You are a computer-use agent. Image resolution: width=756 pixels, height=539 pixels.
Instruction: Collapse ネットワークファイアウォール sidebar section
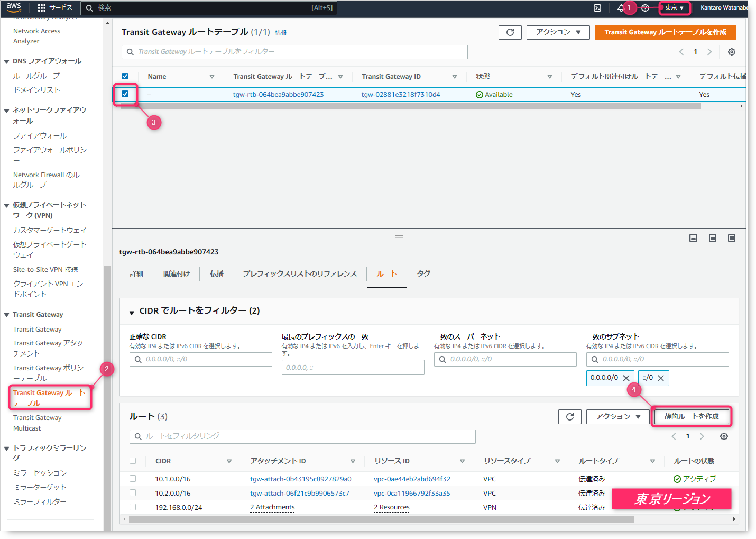tap(7, 111)
